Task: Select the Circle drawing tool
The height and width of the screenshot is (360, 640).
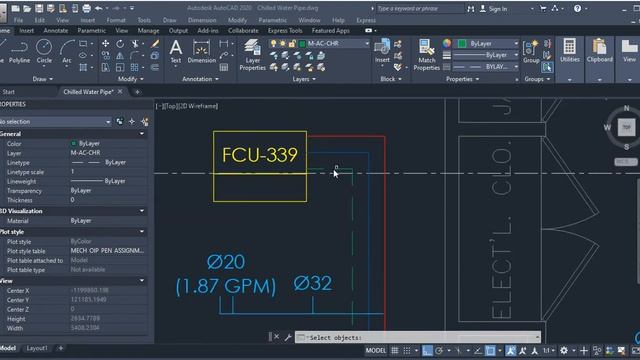Action: pyautogui.click(x=44, y=51)
